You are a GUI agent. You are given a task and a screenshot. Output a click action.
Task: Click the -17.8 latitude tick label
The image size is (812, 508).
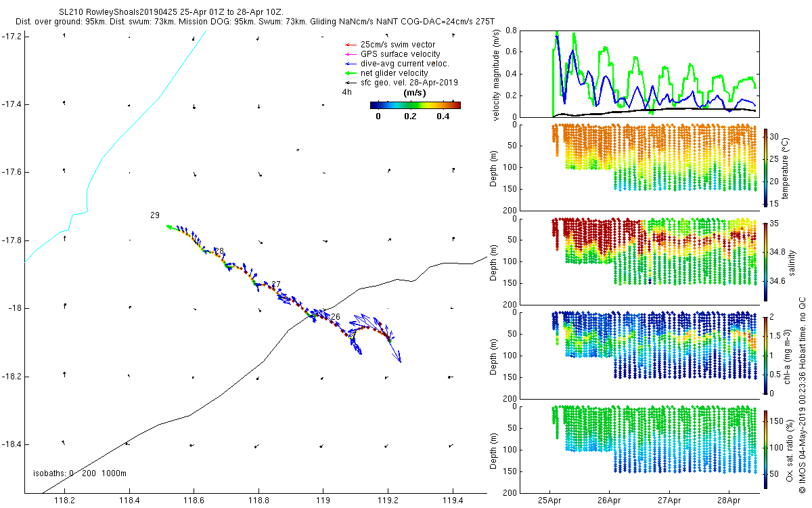[x=12, y=240]
